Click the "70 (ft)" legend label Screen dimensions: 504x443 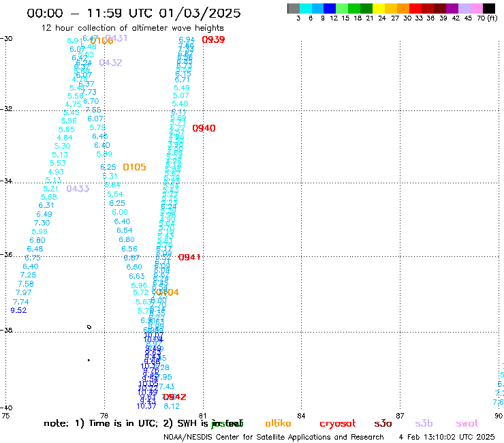pos(487,18)
